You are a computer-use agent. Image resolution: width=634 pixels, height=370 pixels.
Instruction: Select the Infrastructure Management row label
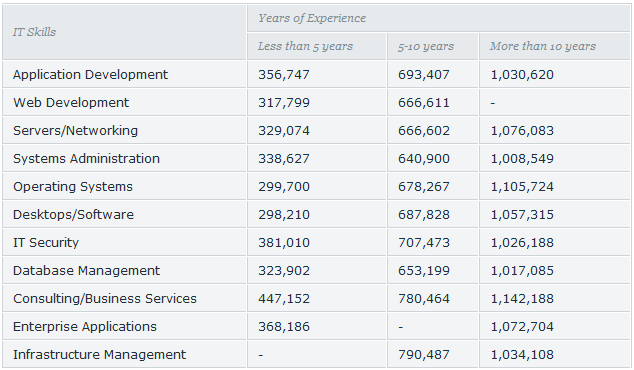coord(99,354)
